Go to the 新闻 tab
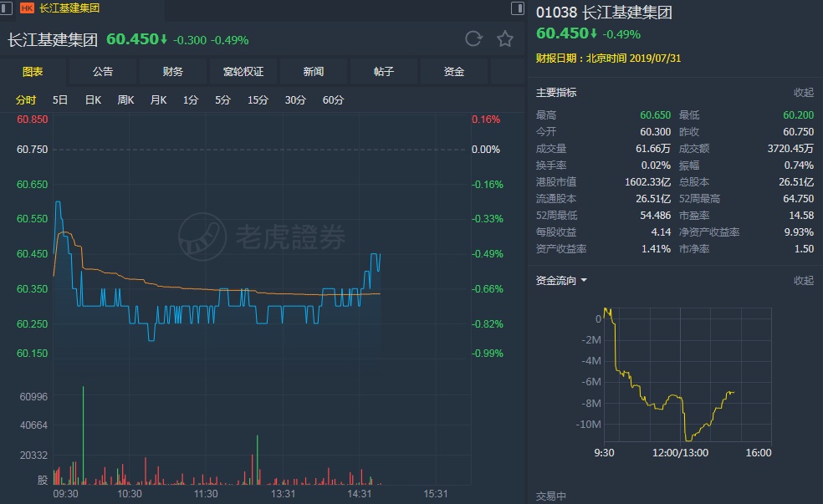 tap(314, 72)
